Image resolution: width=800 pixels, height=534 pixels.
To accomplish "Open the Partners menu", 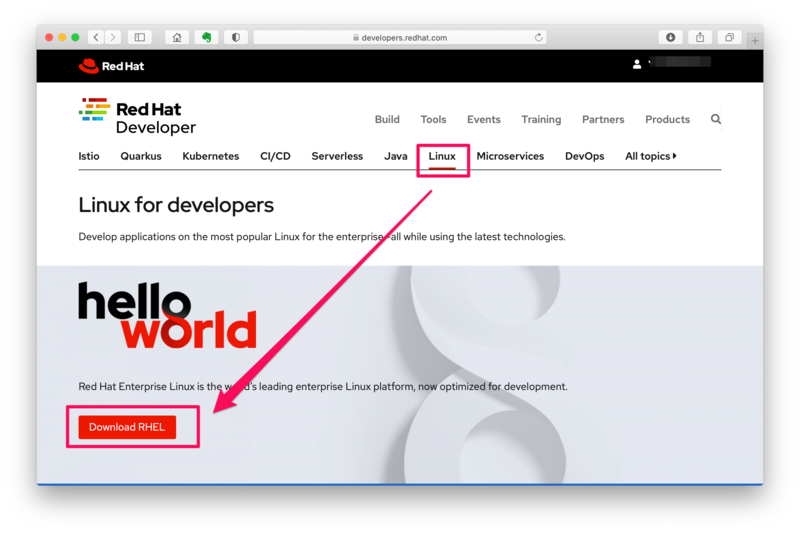I will (603, 119).
